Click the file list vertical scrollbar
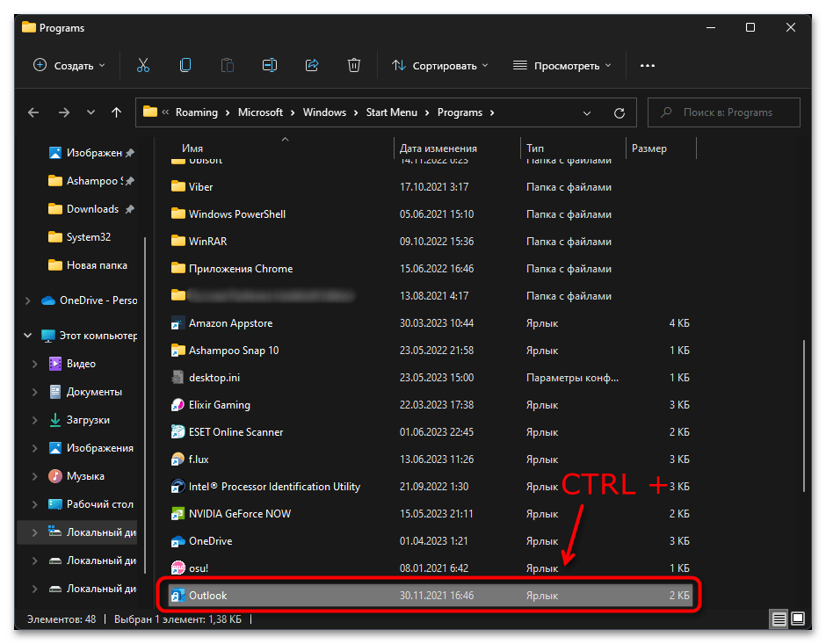The height and width of the screenshot is (644, 826). click(x=804, y=416)
